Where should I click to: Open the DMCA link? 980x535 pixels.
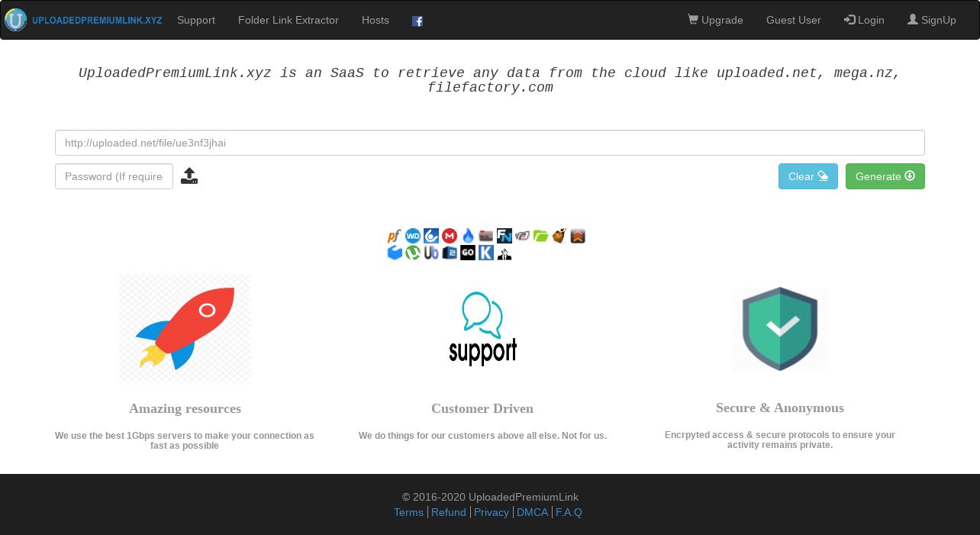pyautogui.click(x=532, y=512)
